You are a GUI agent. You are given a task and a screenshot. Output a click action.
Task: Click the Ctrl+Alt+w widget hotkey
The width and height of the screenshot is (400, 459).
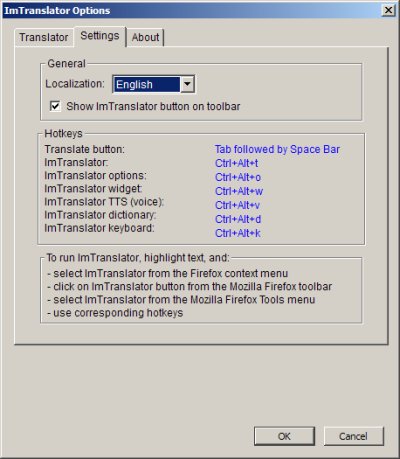[x=239, y=191]
